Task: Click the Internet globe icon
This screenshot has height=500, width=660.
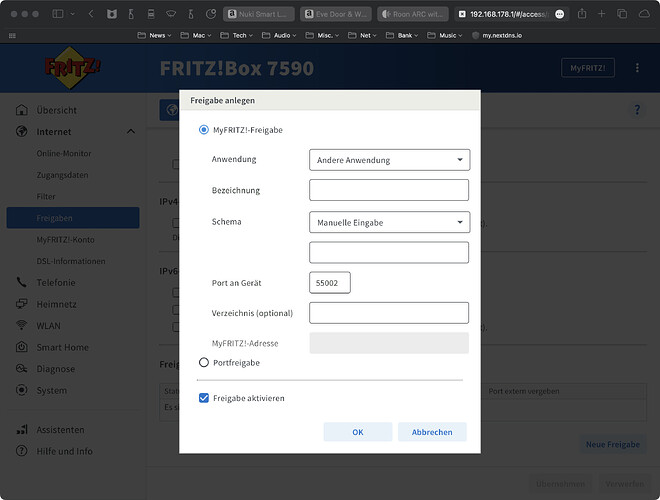Action: click(21, 131)
